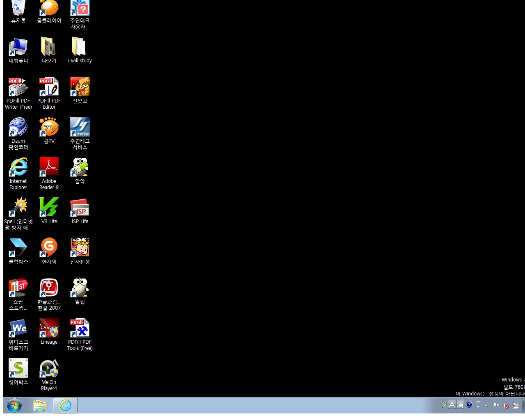Select the 알약 antivirus icon

click(80, 171)
